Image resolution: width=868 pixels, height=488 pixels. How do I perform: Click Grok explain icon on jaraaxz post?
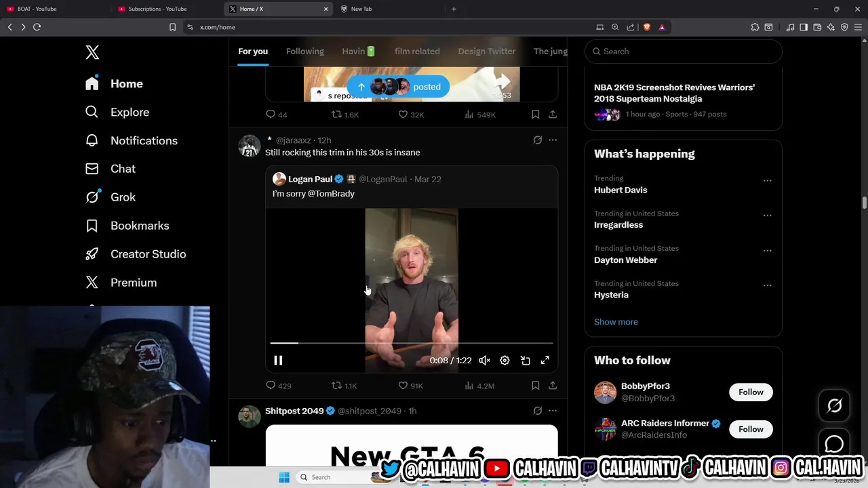click(537, 140)
